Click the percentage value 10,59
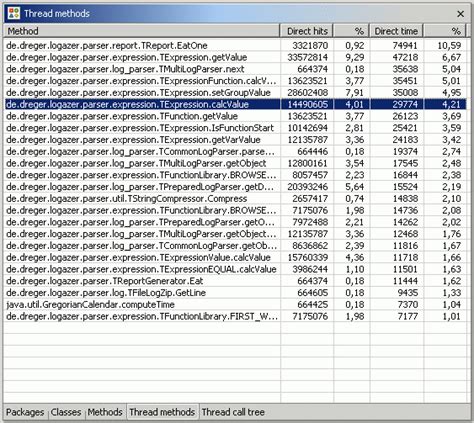The width and height of the screenshot is (474, 423). pos(449,45)
